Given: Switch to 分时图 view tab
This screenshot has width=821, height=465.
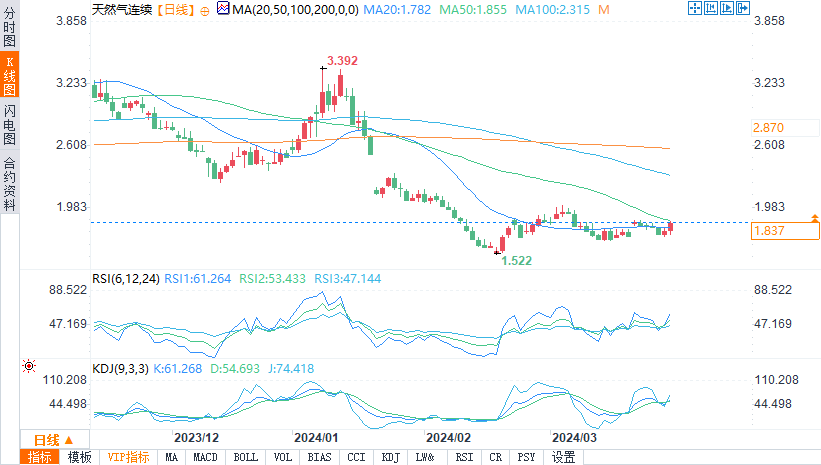Looking at the screenshot, I should click(9, 26).
